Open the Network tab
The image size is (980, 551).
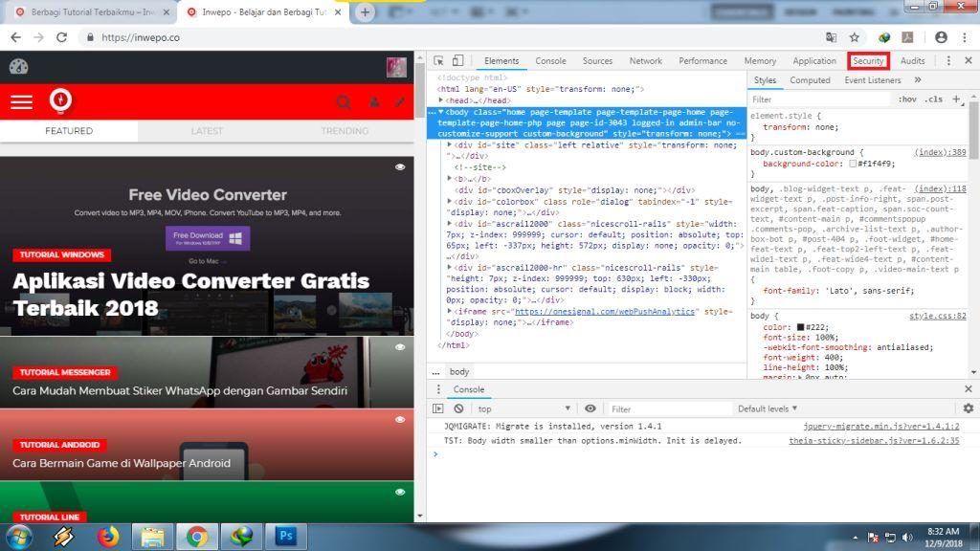646,60
